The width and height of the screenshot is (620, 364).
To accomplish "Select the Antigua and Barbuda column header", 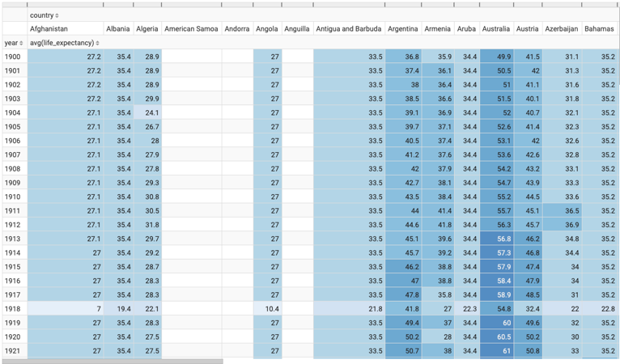I will [x=349, y=29].
